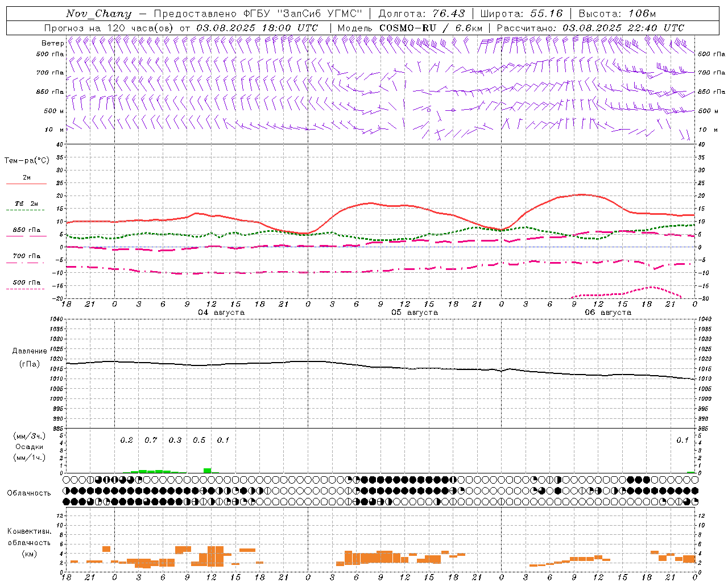Click the '500 м' wind level label on the left
The height and width of the screenshot is (582, 728).
pyautogui.click(x=54, y=111)
